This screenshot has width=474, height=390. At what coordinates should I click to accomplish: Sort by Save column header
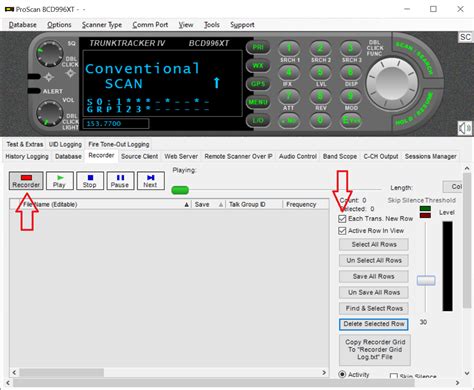(x=209, y=204)
